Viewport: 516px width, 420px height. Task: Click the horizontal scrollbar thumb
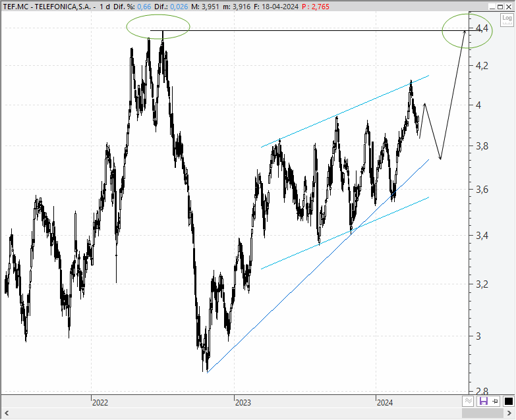[x=482, y=413]
